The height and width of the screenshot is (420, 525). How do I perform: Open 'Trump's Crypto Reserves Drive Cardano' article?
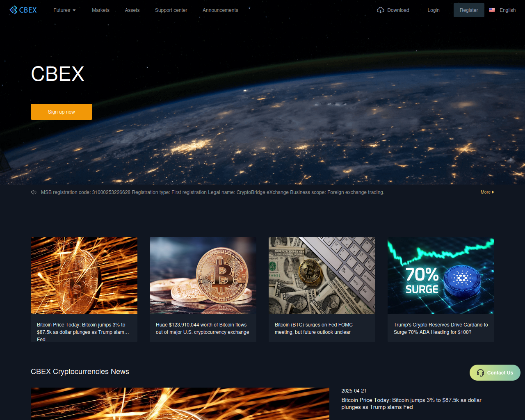pyautogui.click(x=441, y=328)
